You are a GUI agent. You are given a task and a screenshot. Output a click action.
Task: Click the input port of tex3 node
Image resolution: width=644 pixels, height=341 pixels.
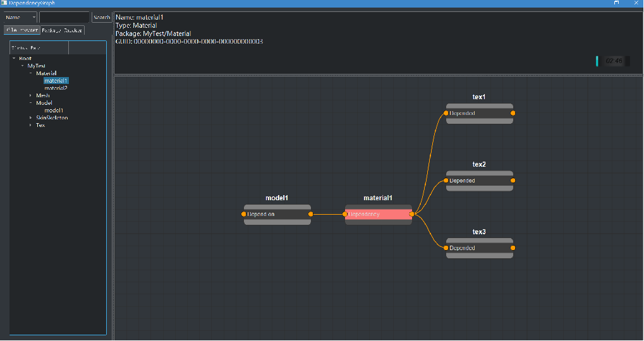[446, 248]
